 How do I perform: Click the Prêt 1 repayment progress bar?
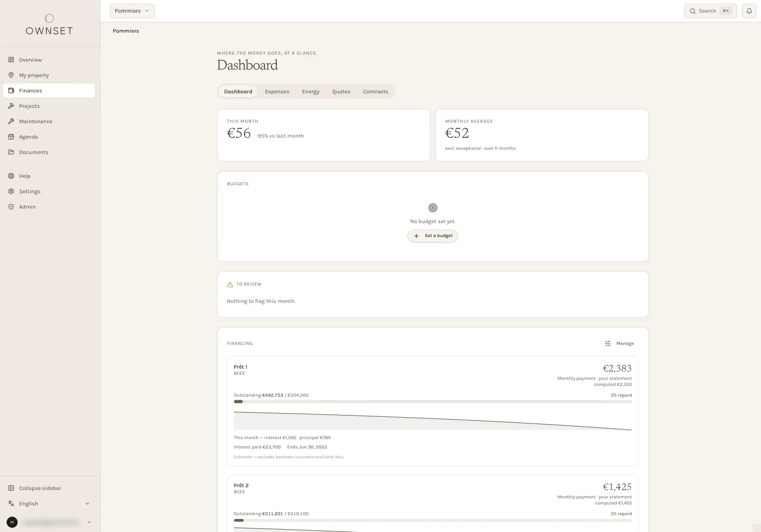click(x=433, y=402)
